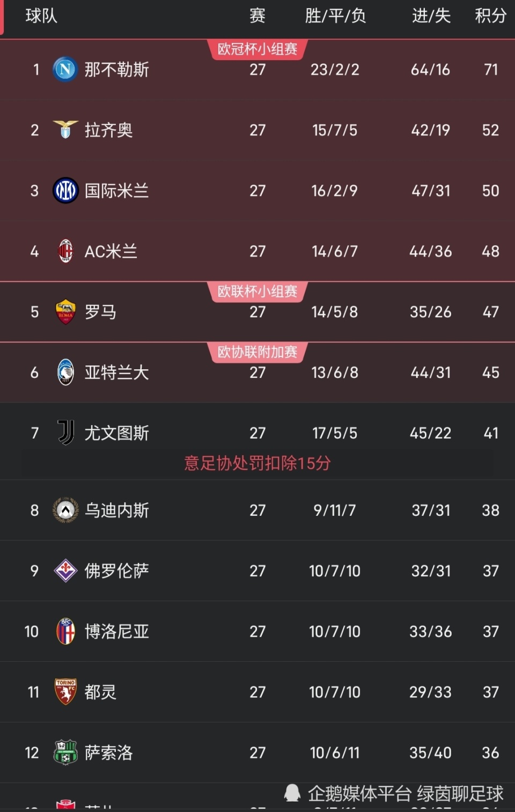Click the Juventus J logo

click(x=65, y=433)
